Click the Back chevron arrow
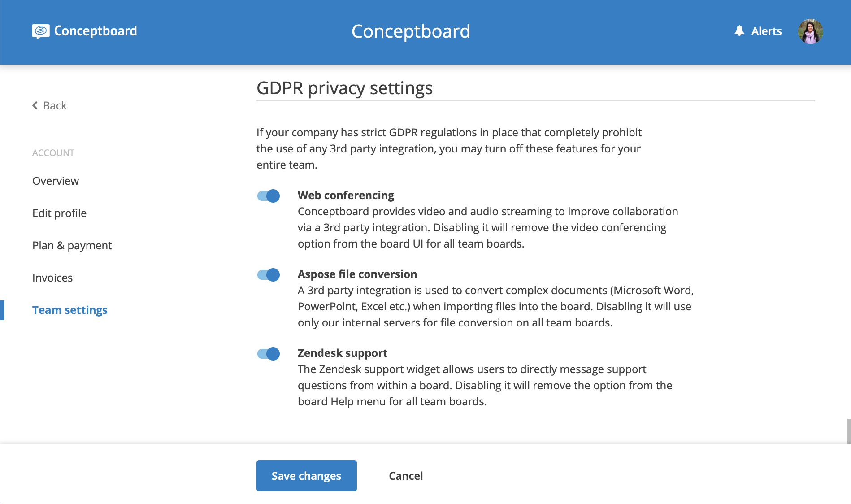The image size is (851, 504). [x=35, y=105]
